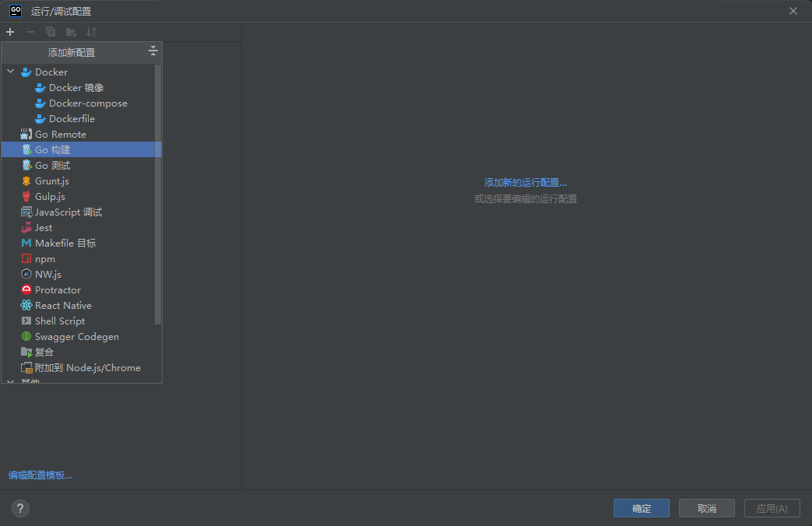Image resolution: width=812 pixels, height=526 pixels.
Task: Click the copy configuration toolbar icon
Action: pyautogui.click(x=51, y=32)
